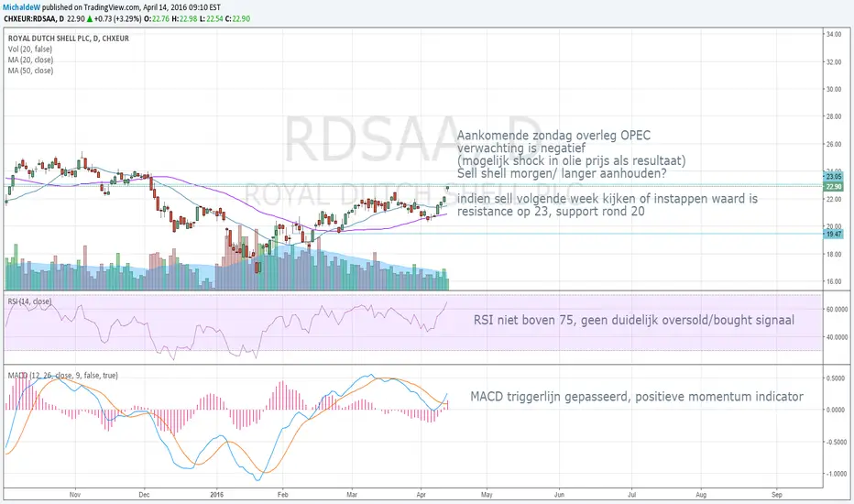Click the CHXEUR:RDSAA, D symbol header

pyautogui.click(x=34, y=18)
